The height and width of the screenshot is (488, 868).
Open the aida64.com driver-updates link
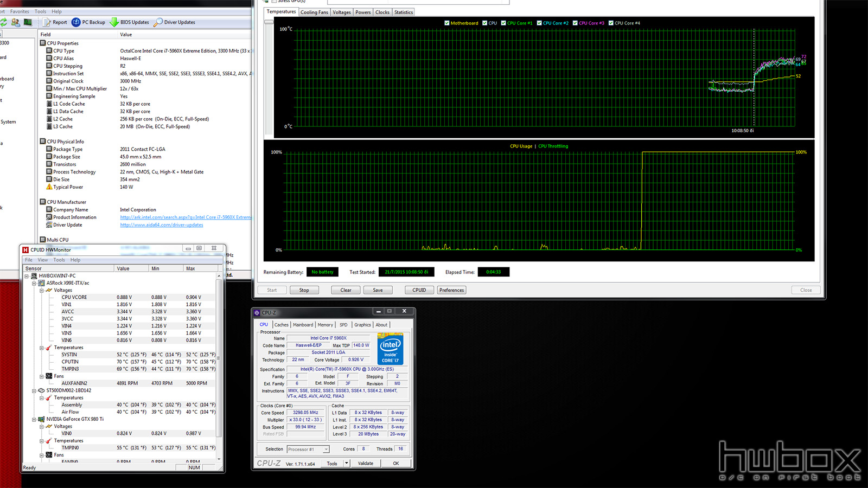coord(162,225)
